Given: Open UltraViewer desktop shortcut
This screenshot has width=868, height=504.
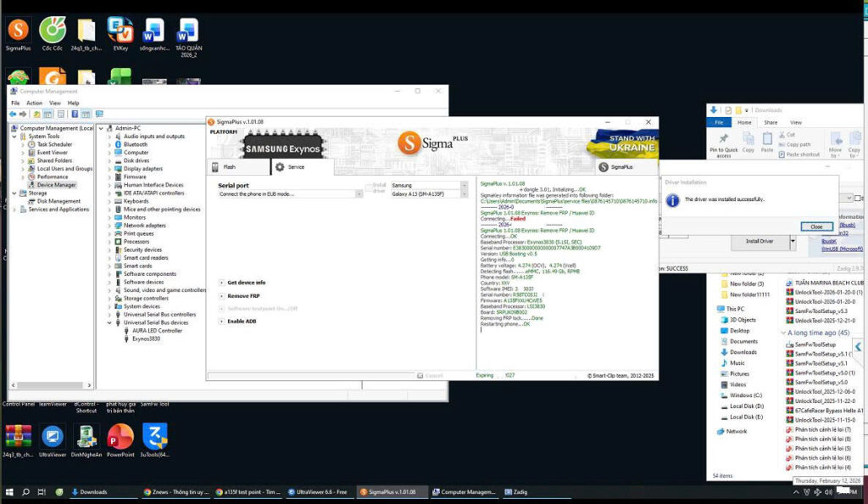Looking at the screenshot, I should point(53,438).
